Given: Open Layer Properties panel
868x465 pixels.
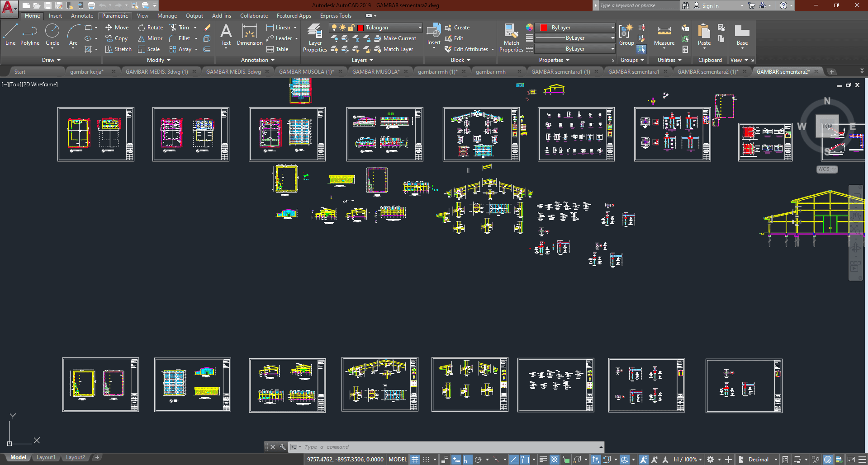Looking at the screenshot, I should coord(315,38).
